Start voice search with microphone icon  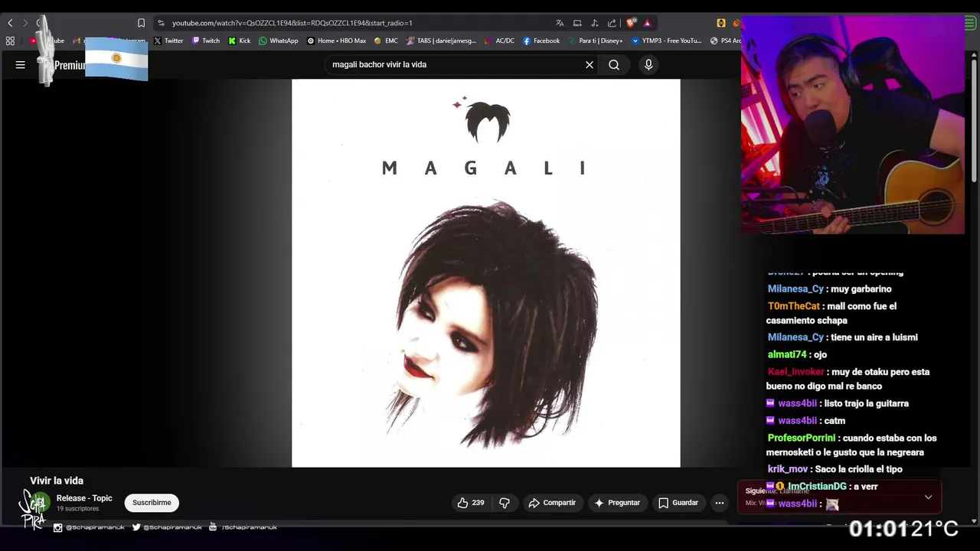tap(648, 65)
